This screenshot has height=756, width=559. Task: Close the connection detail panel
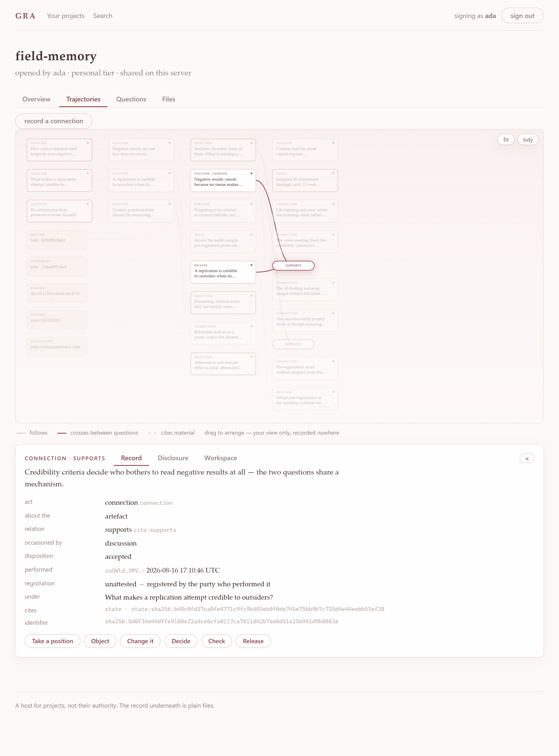527,458
